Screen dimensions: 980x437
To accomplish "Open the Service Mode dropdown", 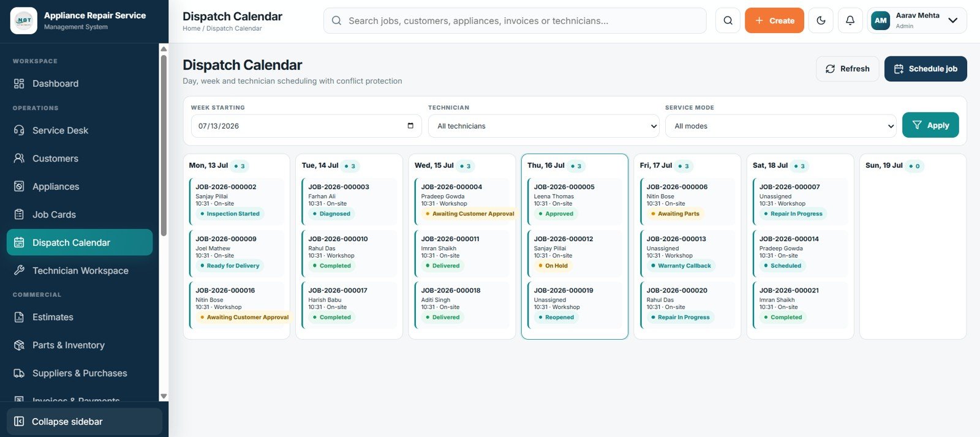I will [781, 126].
